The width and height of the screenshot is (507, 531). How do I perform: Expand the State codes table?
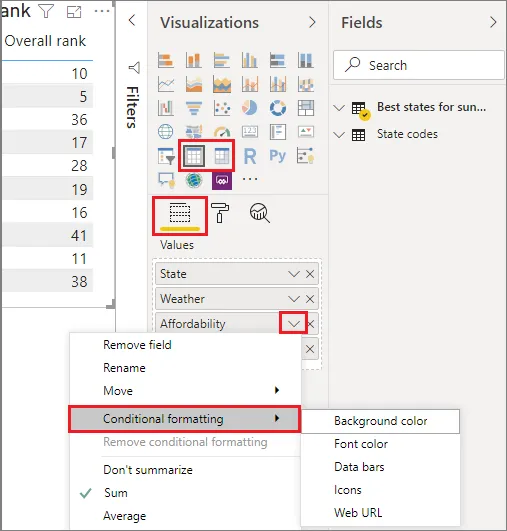point(339,135)
